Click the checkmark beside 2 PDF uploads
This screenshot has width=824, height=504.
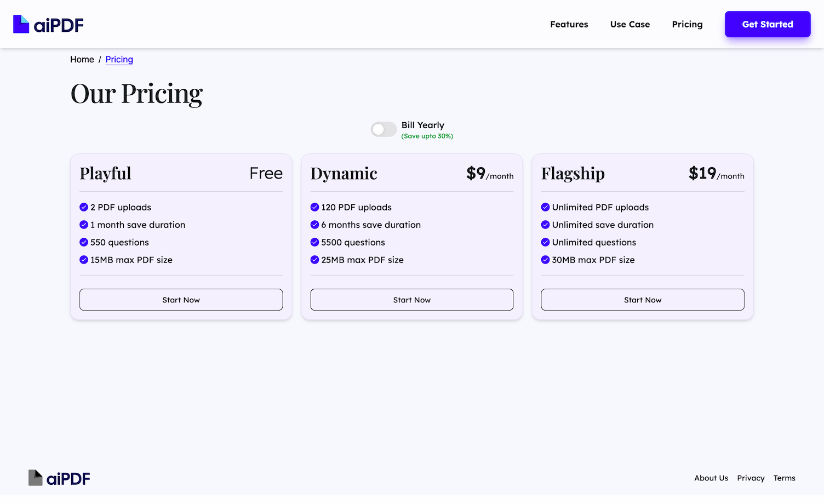tap(84, 207)
